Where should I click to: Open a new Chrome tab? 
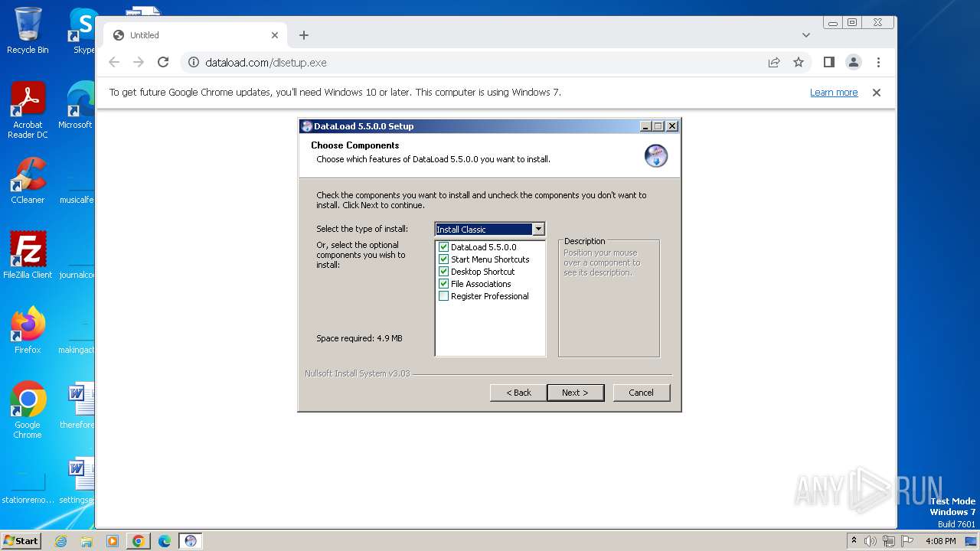(x=304, y=35)
